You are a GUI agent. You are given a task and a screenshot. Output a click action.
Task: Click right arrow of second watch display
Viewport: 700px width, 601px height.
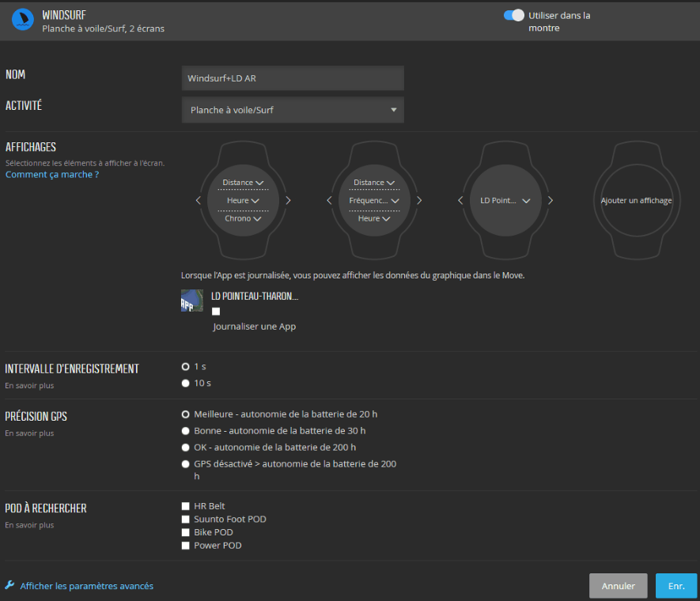(x=419, y=201)
